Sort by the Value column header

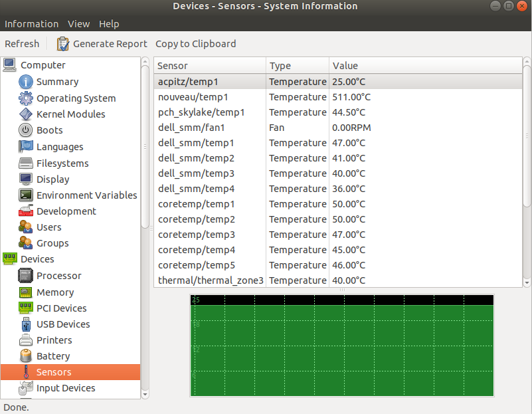426,66
